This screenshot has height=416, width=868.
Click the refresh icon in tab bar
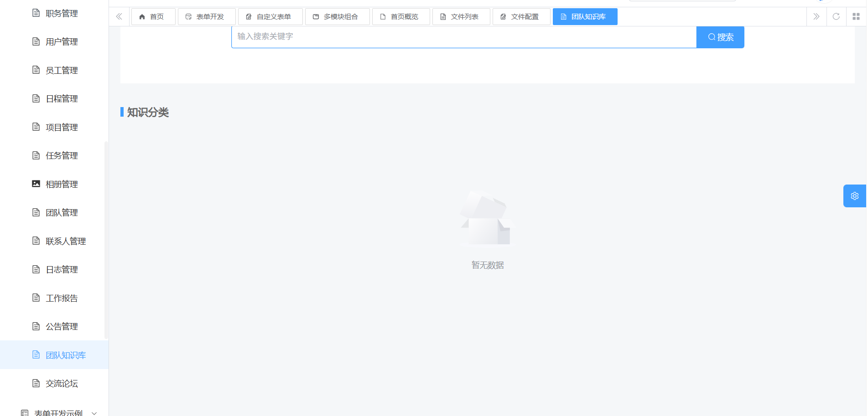click(836, 16)
